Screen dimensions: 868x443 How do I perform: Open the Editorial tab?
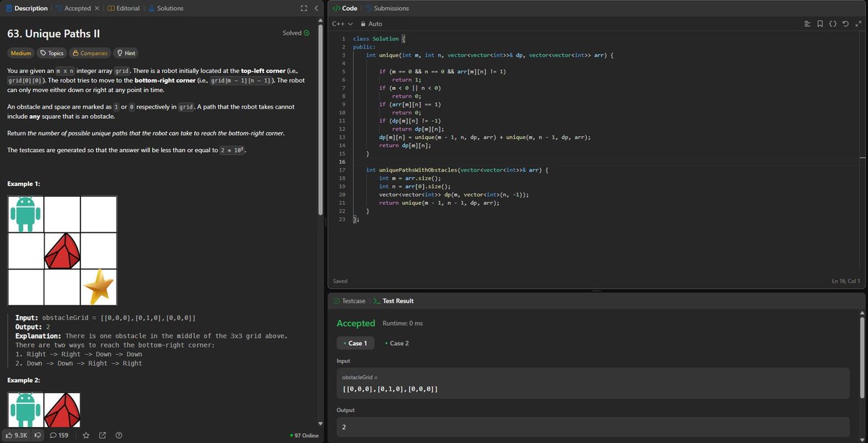[x=123, y=8]
